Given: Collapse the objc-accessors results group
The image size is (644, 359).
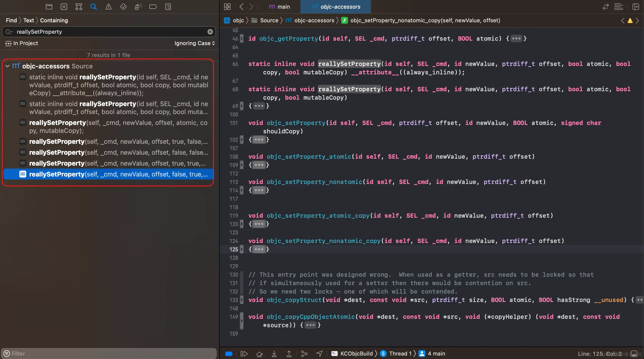Looking at the screenshot, I should click(x=7, y=66).
